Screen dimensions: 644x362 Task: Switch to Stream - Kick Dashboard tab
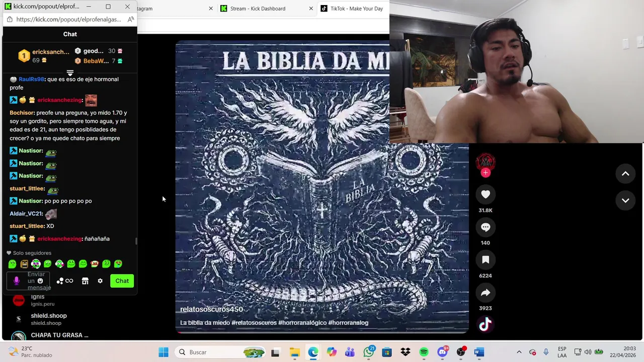tap(267, 9)
